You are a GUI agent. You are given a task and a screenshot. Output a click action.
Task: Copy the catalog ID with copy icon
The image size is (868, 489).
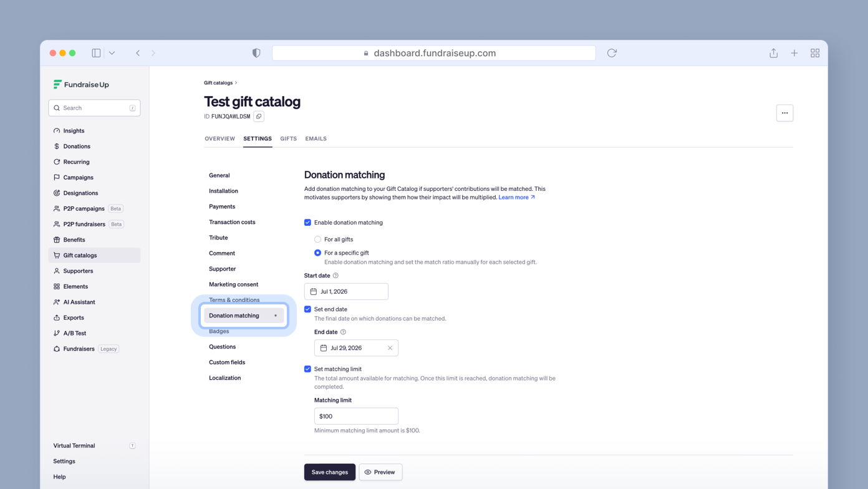[x=259, y=117]
